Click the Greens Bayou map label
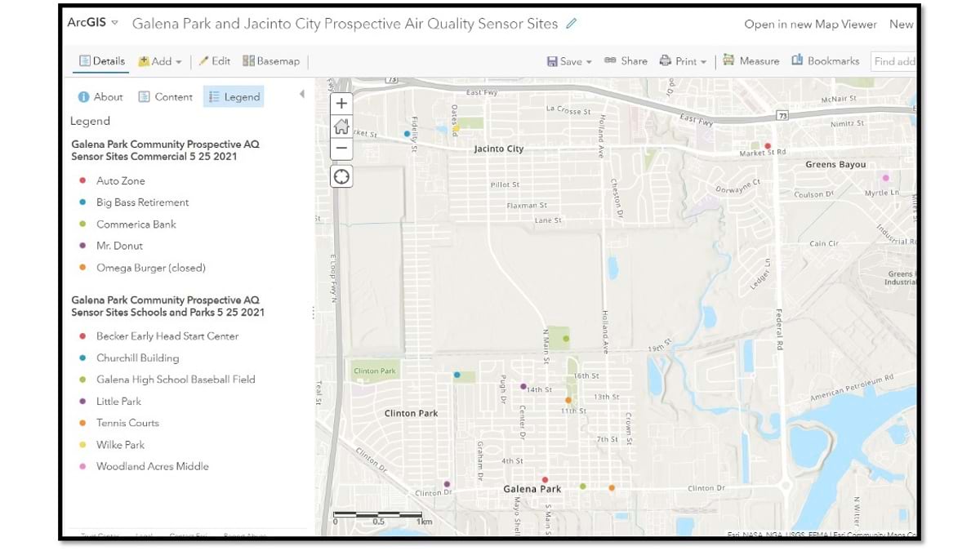 click(x=835, y=165)
